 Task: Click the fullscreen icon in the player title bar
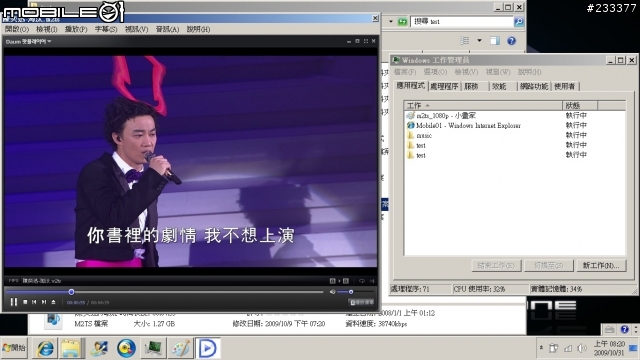pyautogui.click(x=365, y=41)
